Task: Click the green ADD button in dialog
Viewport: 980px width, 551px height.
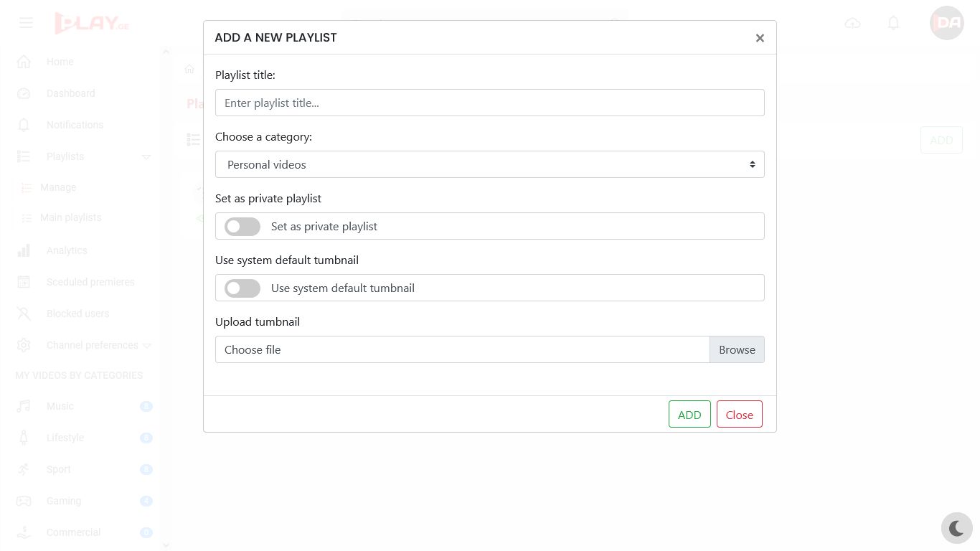Action: pyautogui.click(x=689, y=415)
